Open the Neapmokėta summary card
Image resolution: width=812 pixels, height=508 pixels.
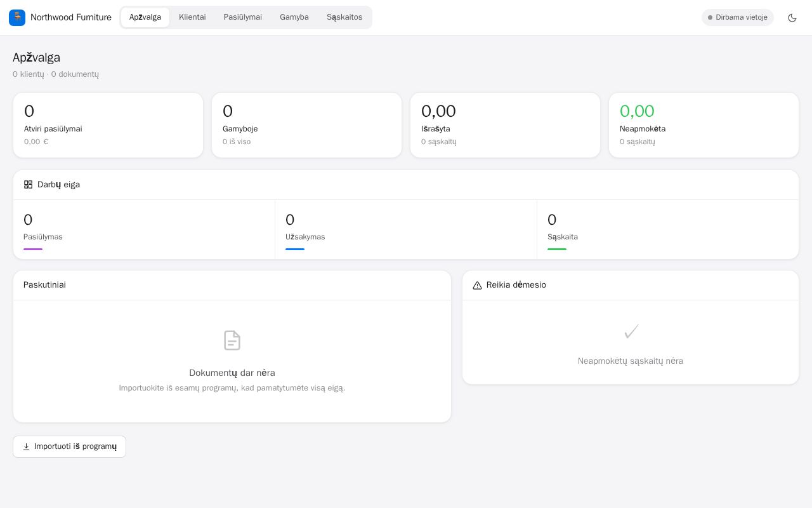(x=704, y=125)
